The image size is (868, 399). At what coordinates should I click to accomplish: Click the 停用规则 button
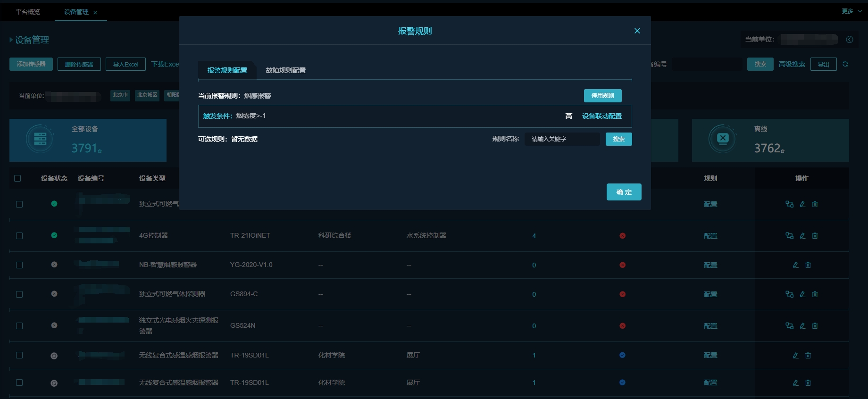click(x=602, y=96)
